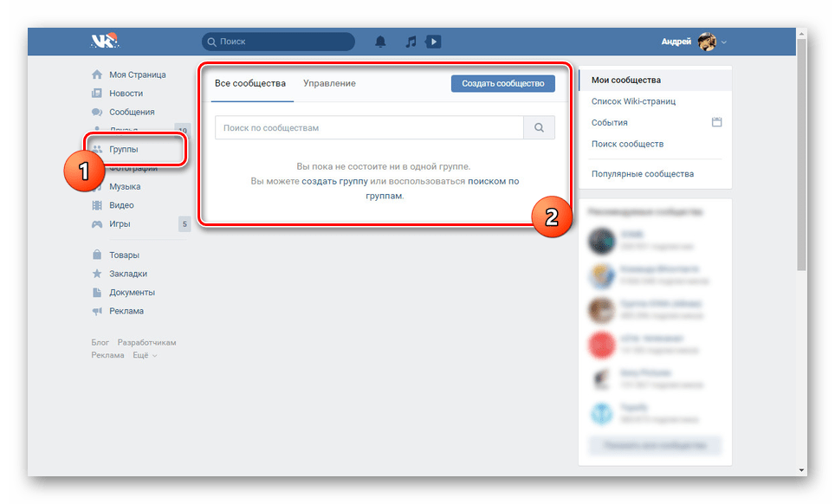Open Группы in sidebar
Viewport: 835px width, 504px height.
(x=124, y=149)
